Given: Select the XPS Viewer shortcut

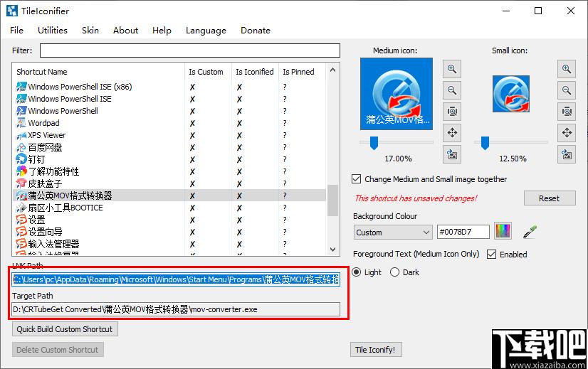Looking at the screenshot, I should 170,135.
